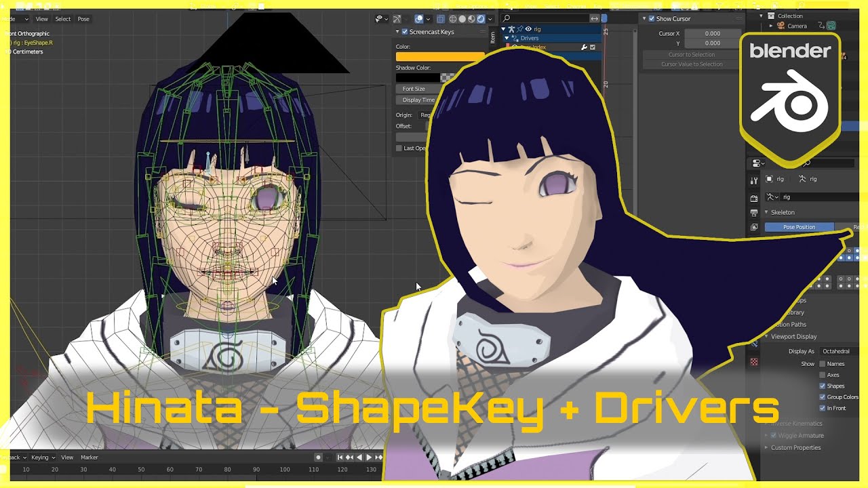Open the timeline Marker menu

(90, 457)
